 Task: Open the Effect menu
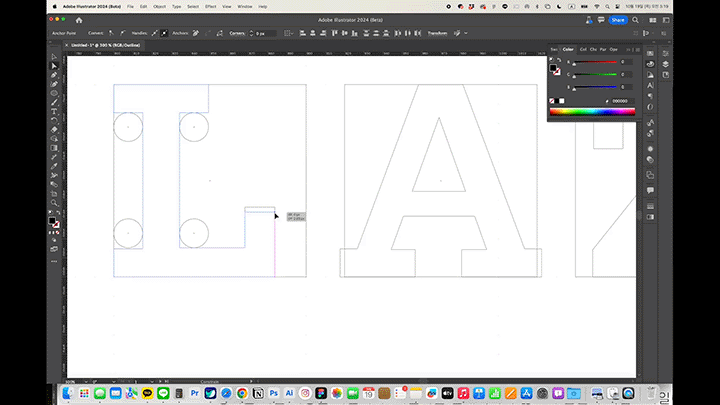(x=210, y=6)
